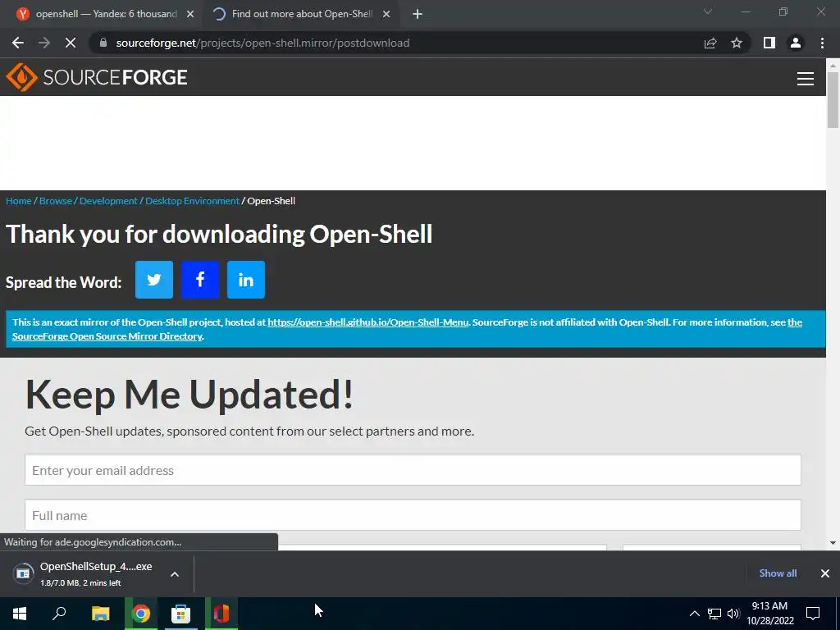
Task: Open the Development breadcrumb link
Action: [108, 201]
